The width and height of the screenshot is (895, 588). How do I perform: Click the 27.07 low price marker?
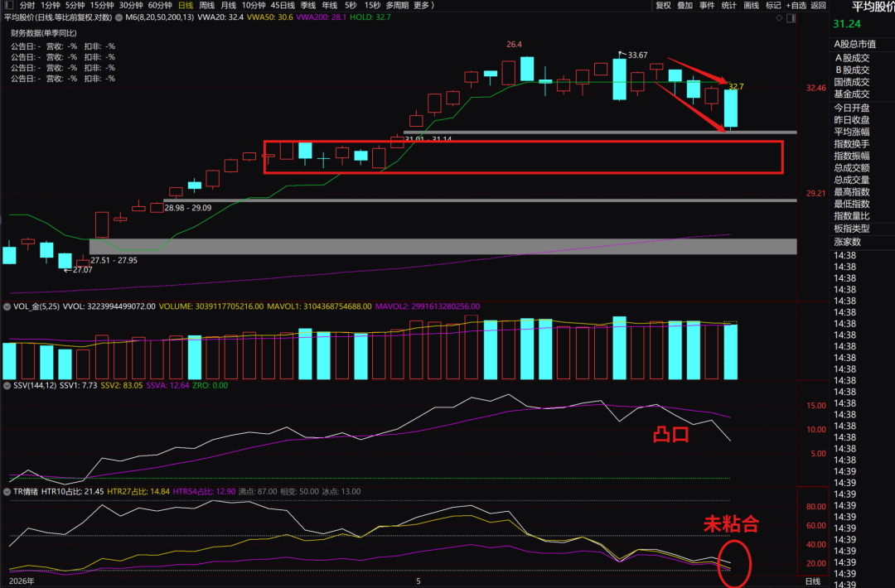[78, 270]
